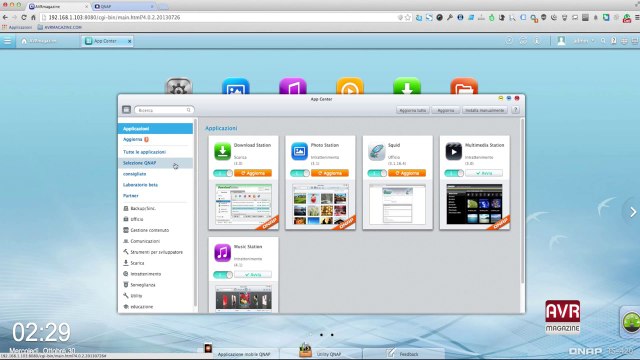The height and width of the screenshot is (360, 640).
Task: Click the user avatar icon beside admin
Action: pyautogui.click(x=561, y=41)
